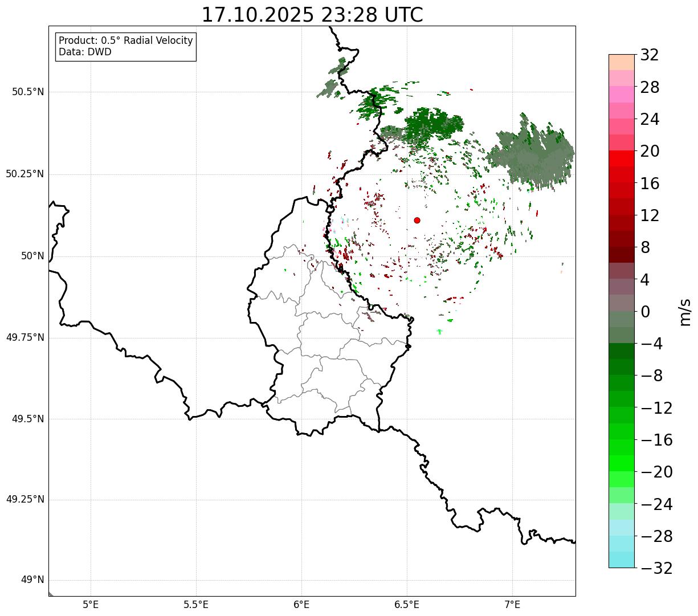Viewport: 698px width, 616px height.
Task: Click the colorbar tick label '−28'
Action: tap(656, 536)
